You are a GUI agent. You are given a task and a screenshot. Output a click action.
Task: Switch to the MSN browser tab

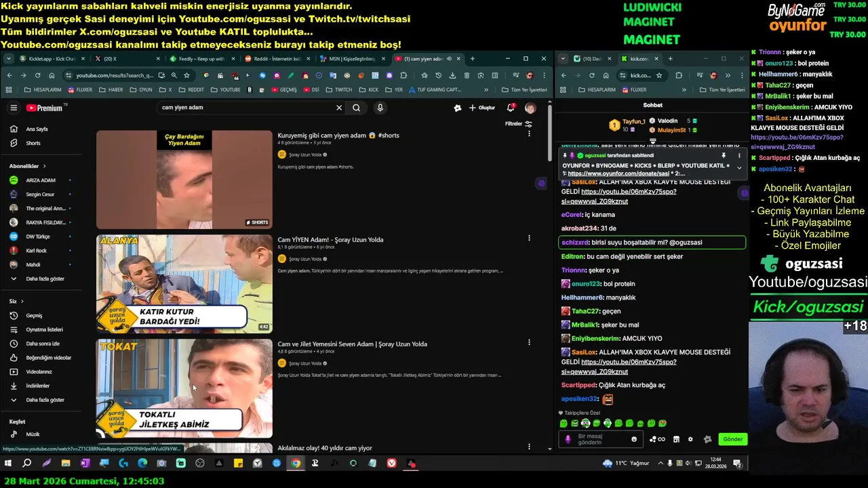coord(351,59)
